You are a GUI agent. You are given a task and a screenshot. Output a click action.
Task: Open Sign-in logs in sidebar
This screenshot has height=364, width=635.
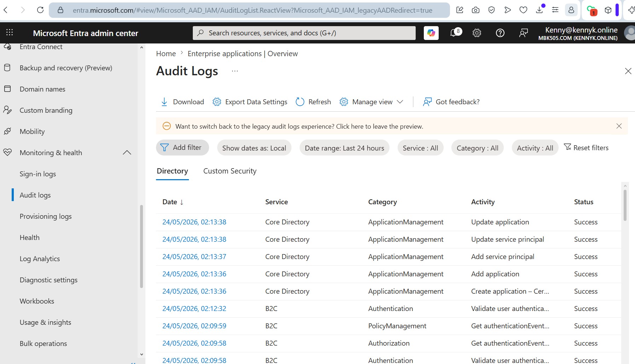38,174
